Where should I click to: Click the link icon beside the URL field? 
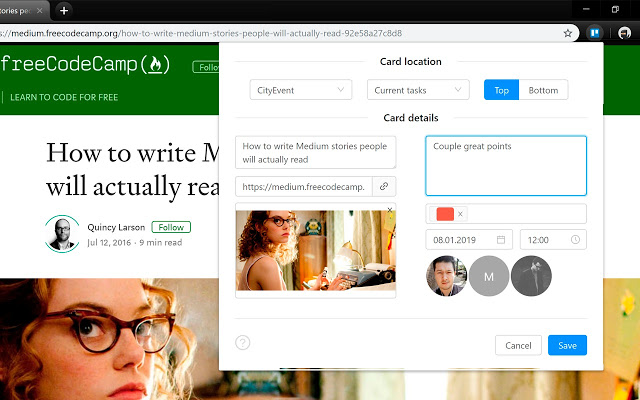(384, 187)
